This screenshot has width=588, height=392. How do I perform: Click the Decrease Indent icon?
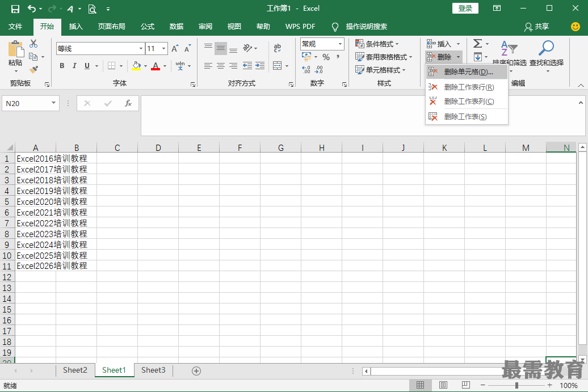click(247, 66)
